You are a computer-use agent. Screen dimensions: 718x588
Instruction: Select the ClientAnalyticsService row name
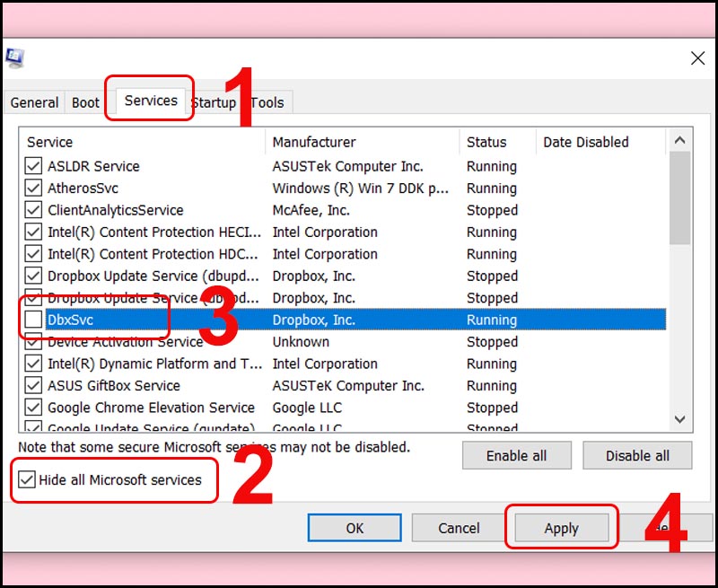click(x=116, y=210)
